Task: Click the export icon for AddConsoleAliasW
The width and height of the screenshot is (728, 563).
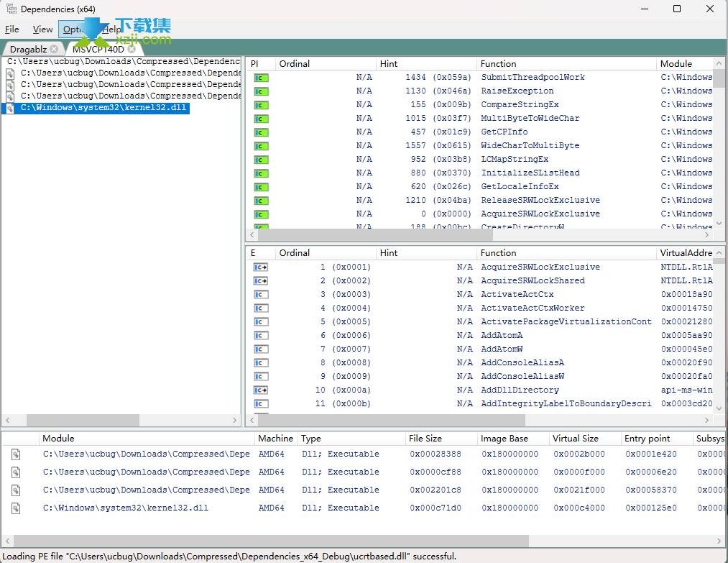Action: [x=261, y=376]
